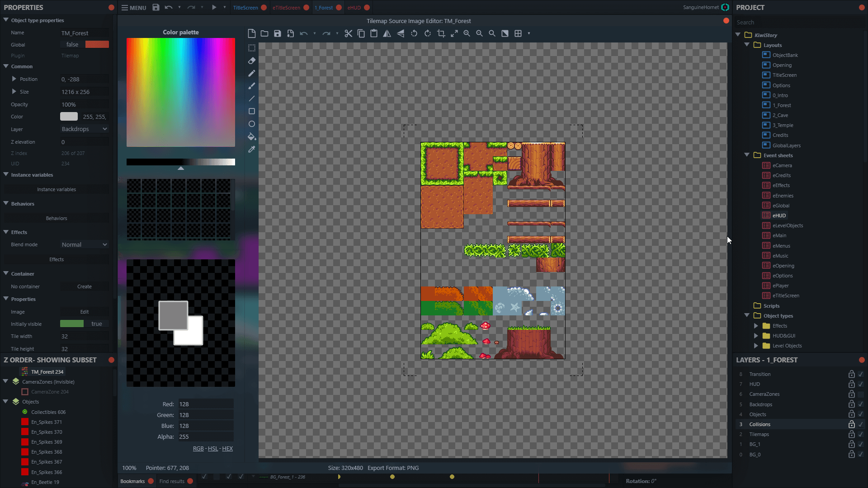Open the 1_Forest layout
Viewport: 868px width, 488px height.
782,105
